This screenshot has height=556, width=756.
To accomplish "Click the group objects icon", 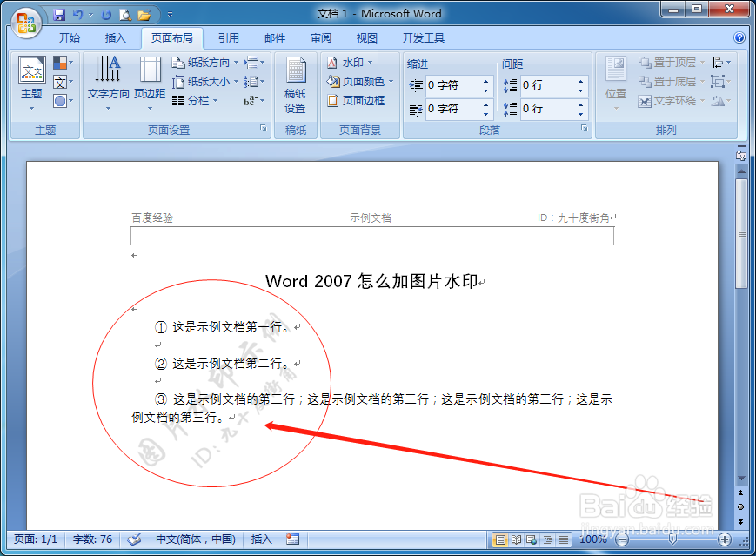I will 721,82.
